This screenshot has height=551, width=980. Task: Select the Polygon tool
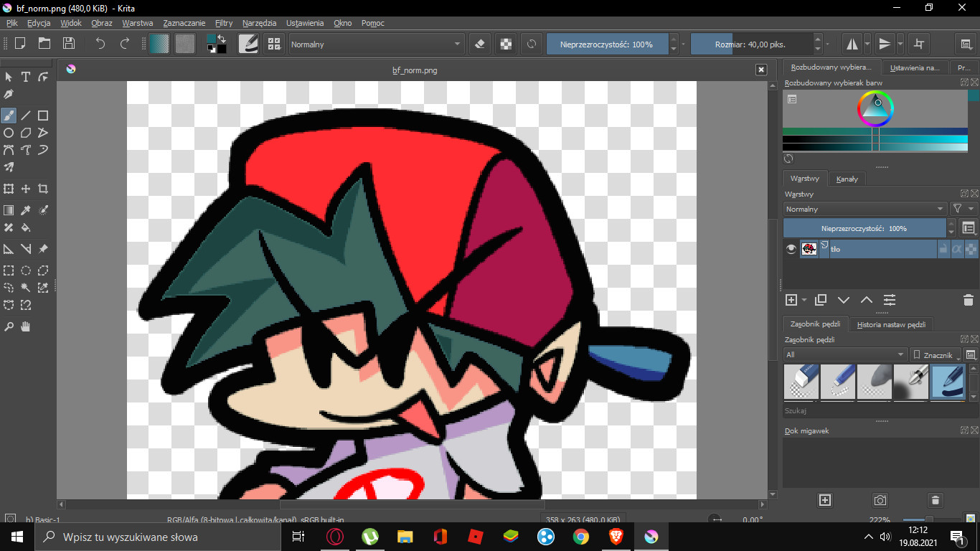(26, 133)
